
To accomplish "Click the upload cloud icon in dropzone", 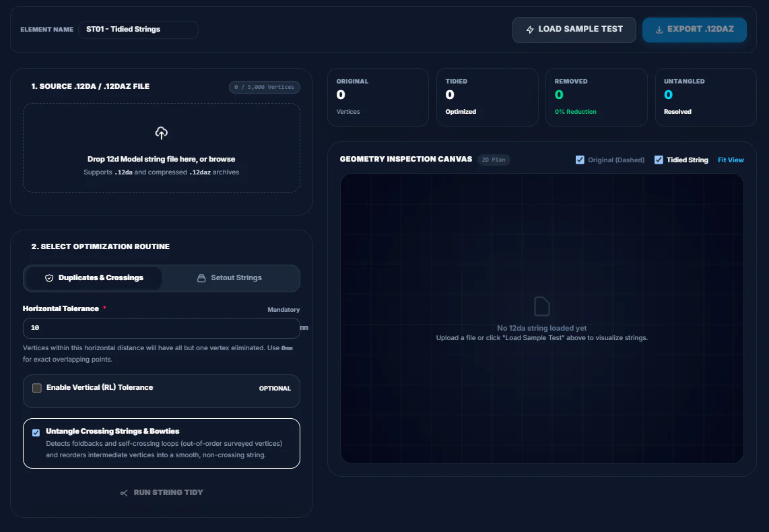I will pyautogui.click(x=162, y=133).
